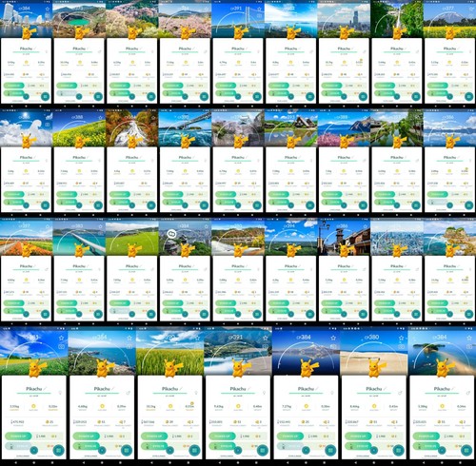Tap 7.27kg weight on snow-capped mountain reflection screen
This screenshot has width=476, height=466.
(287, 406)
